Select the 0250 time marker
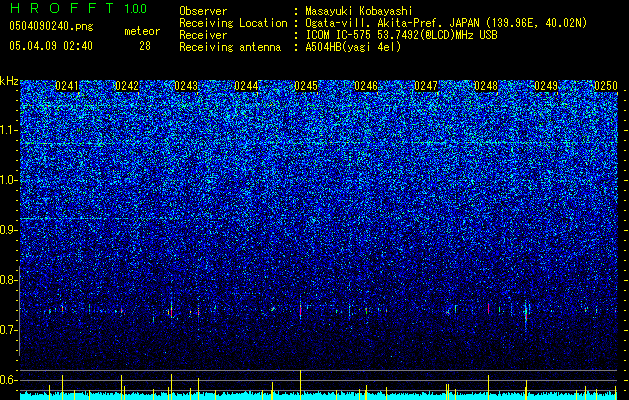Viewport: 629px width, 400px height. [x=606, y=86]
